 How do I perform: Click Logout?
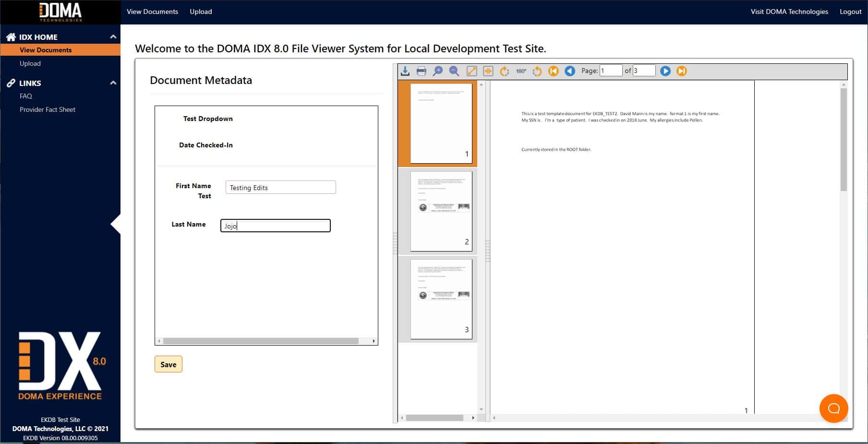click(850, 12)
